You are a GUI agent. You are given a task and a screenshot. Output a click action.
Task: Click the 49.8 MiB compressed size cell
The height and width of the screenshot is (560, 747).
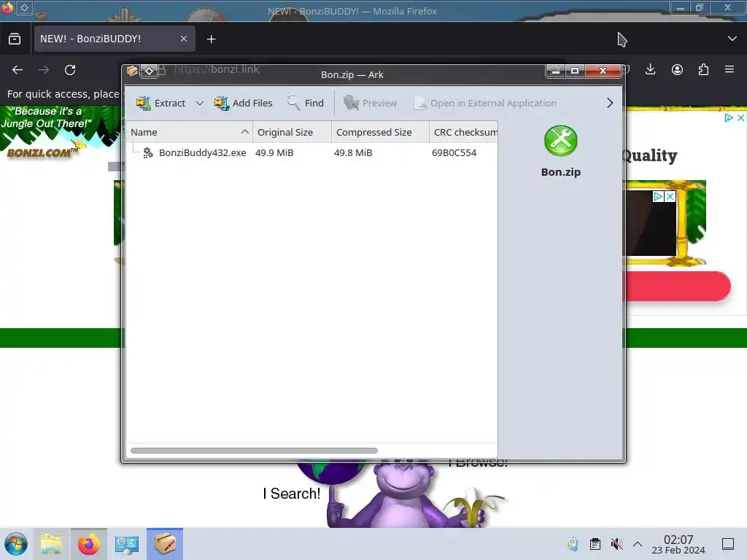[x=353, y=153]
